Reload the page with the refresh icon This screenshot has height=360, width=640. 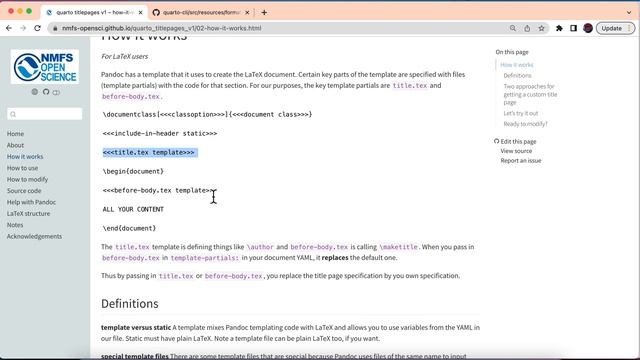[37, 28]
